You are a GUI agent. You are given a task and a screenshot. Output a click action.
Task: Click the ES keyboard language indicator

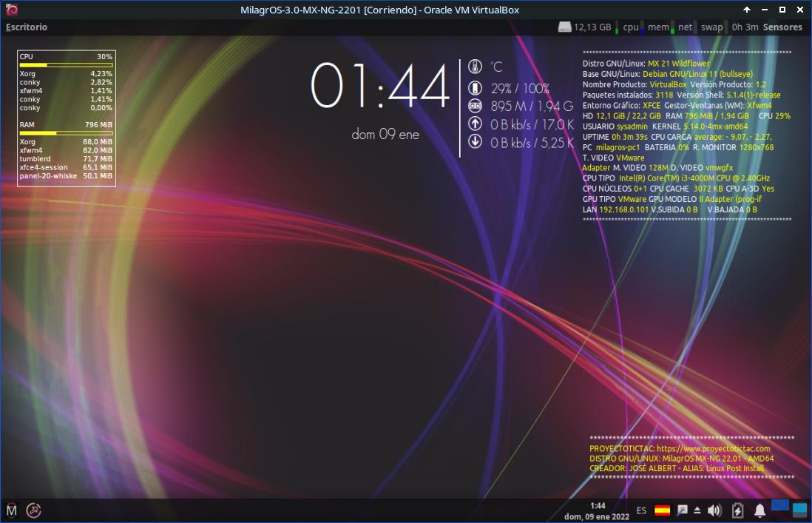641,510
